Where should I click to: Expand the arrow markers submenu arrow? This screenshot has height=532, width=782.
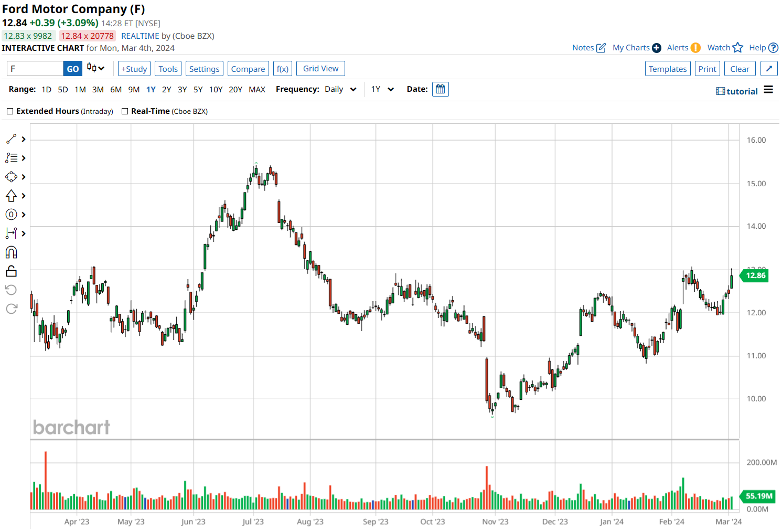click(24, 196)
